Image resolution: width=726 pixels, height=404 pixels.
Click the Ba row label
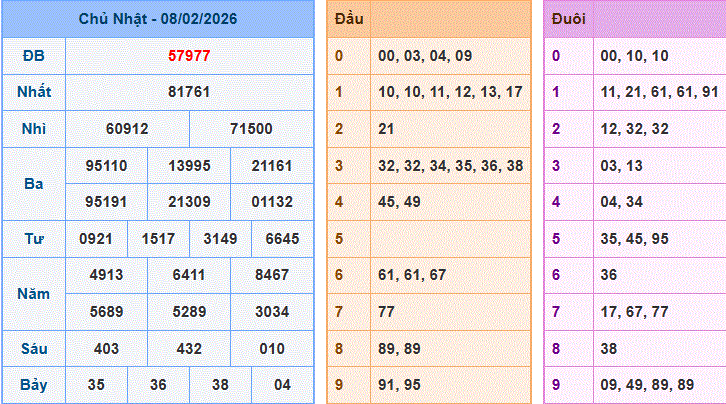(x=34, y=184)
